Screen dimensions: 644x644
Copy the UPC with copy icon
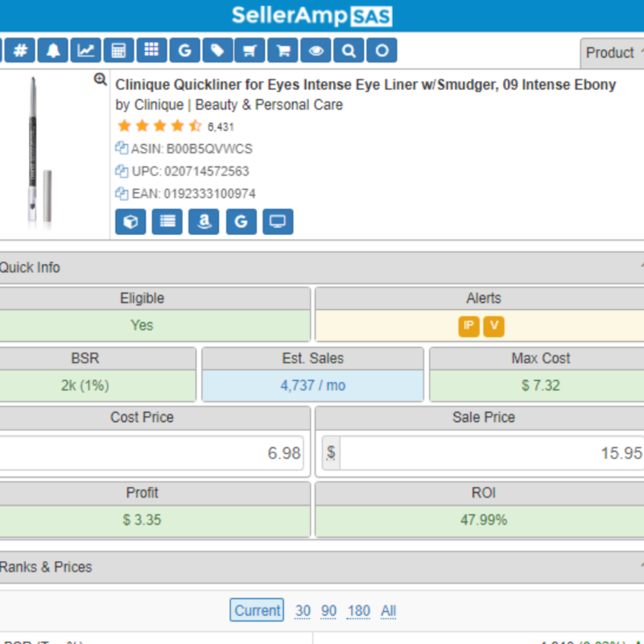122,171
